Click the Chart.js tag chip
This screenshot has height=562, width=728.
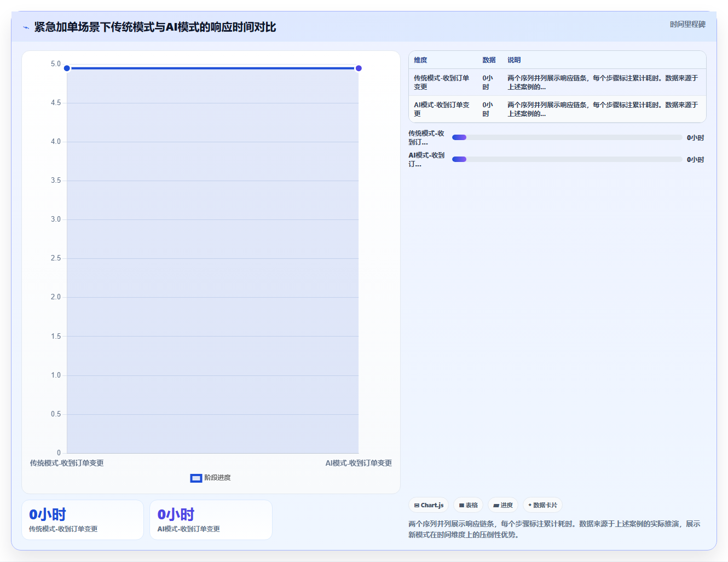[429, 505]
